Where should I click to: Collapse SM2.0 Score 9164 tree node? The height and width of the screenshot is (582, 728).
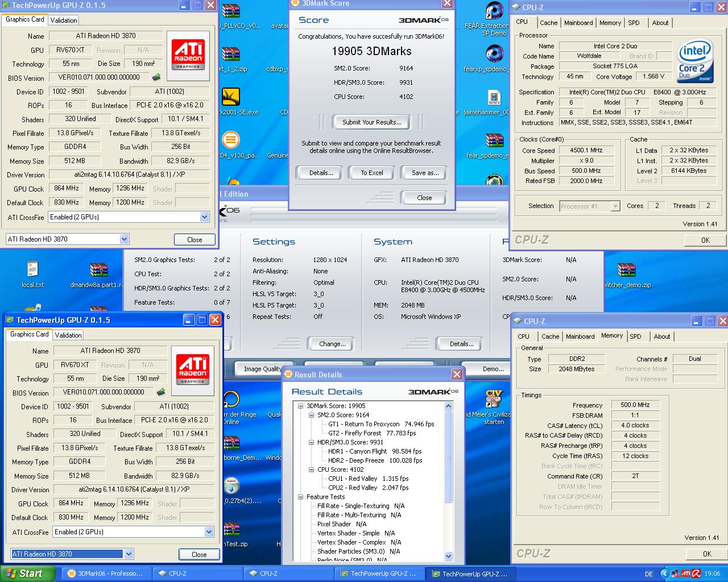click(312, 415)
